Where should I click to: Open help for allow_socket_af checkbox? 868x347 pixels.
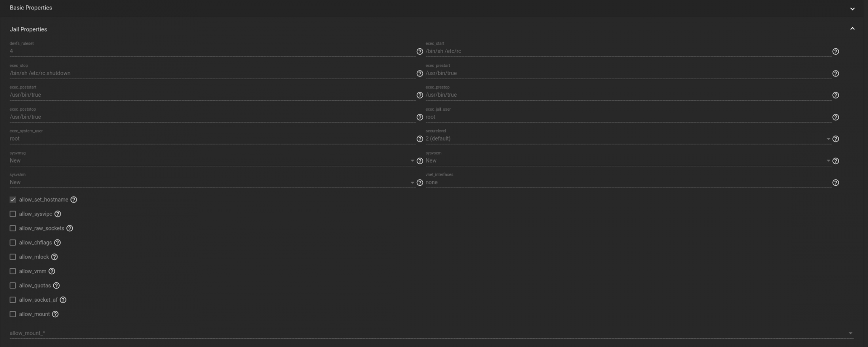63,300
